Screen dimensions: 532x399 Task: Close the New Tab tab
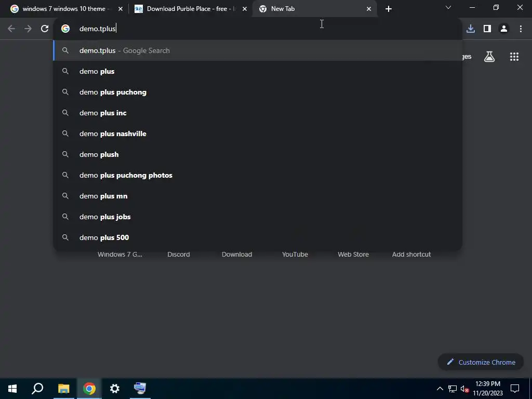[369, 9]
